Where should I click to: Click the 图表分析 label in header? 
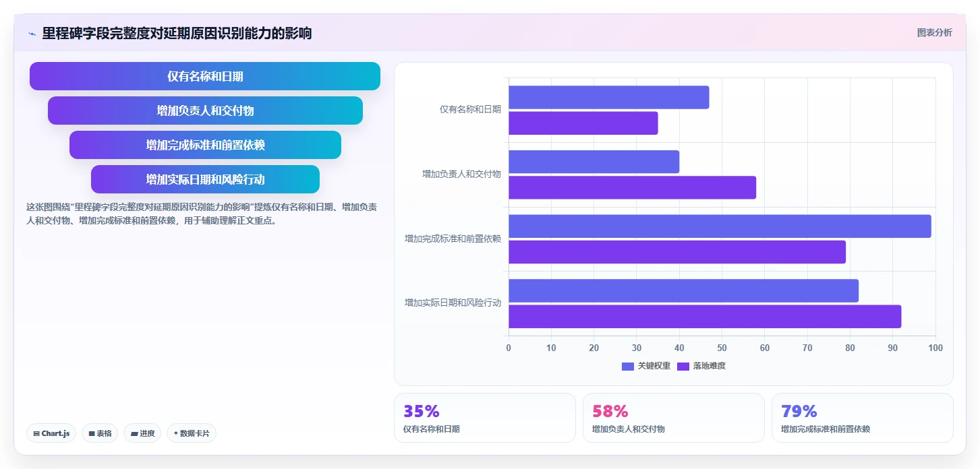934,32
